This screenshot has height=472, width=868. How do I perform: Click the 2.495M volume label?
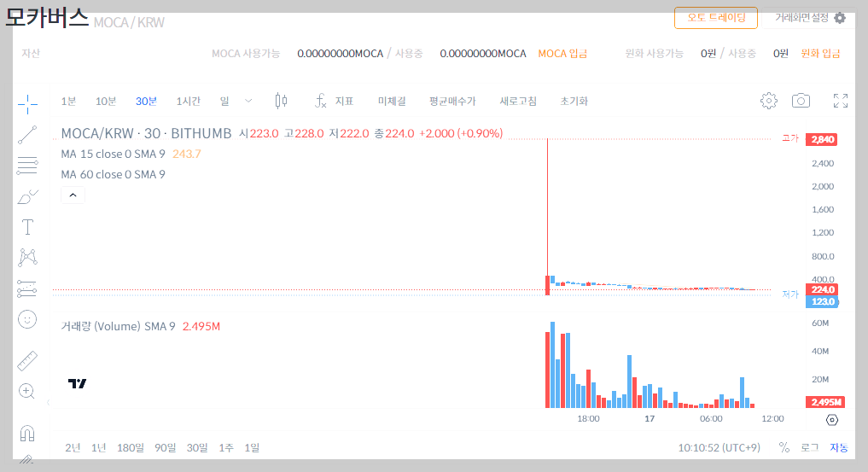[x=824, y=402]
